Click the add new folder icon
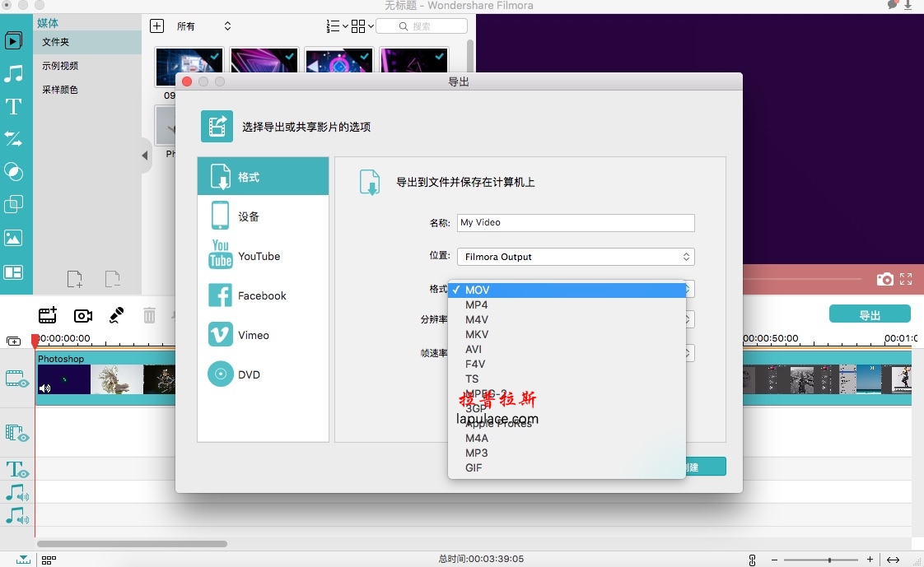The height and width of the screenshot is (567, 924). coord(75,278)
